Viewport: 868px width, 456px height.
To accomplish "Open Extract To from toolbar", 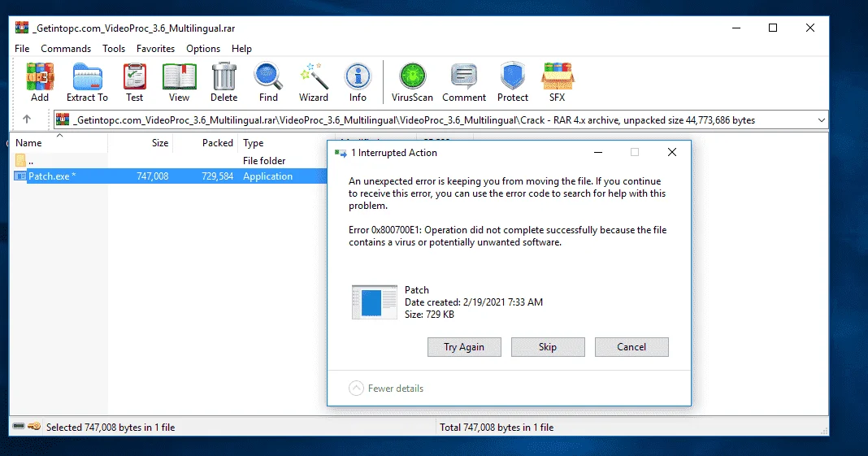I will pyautogui.click(x=88, y=82).
